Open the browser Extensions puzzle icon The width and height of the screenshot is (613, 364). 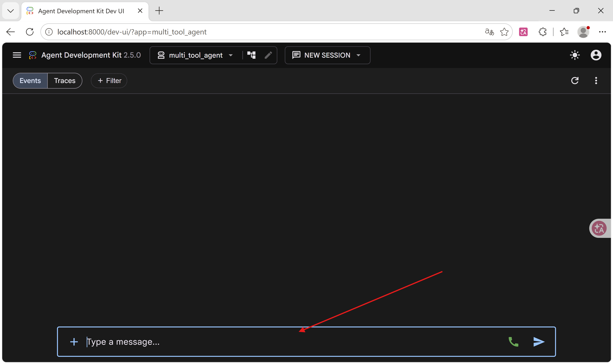coord(542,32)
